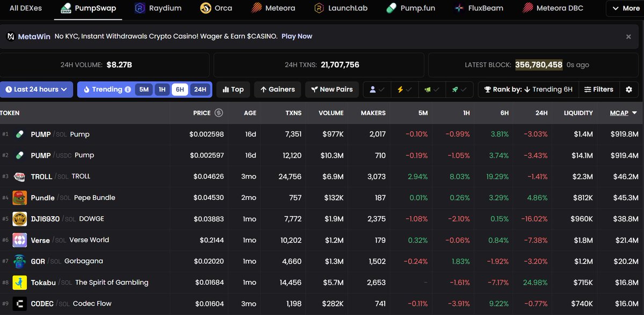Click the 24H TXNS 21,707,756 value
This screenshot has height=315, width=644.
(340, 65)
